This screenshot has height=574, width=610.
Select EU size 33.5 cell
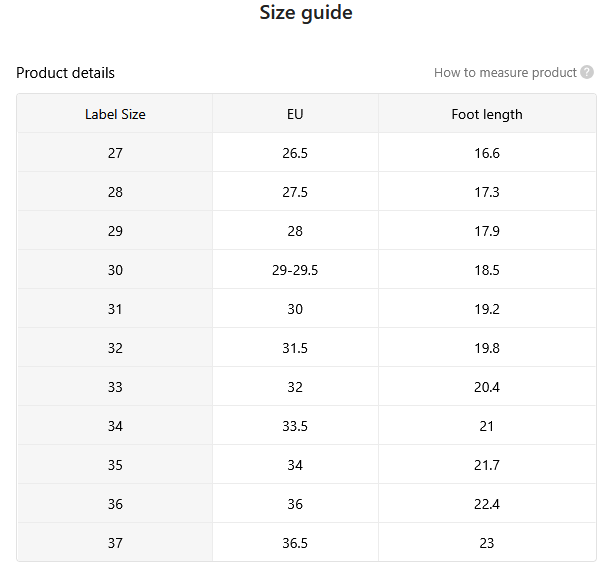click(x=295, y=426)
